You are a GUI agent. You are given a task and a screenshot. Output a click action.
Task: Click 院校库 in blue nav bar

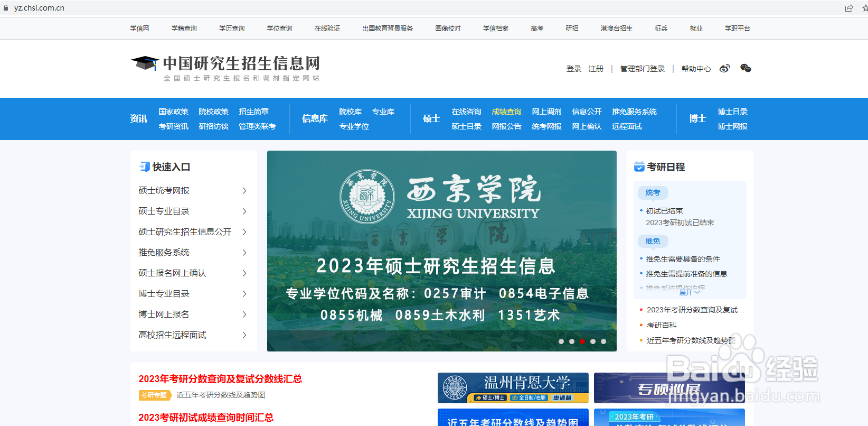[x=351, y=112]
